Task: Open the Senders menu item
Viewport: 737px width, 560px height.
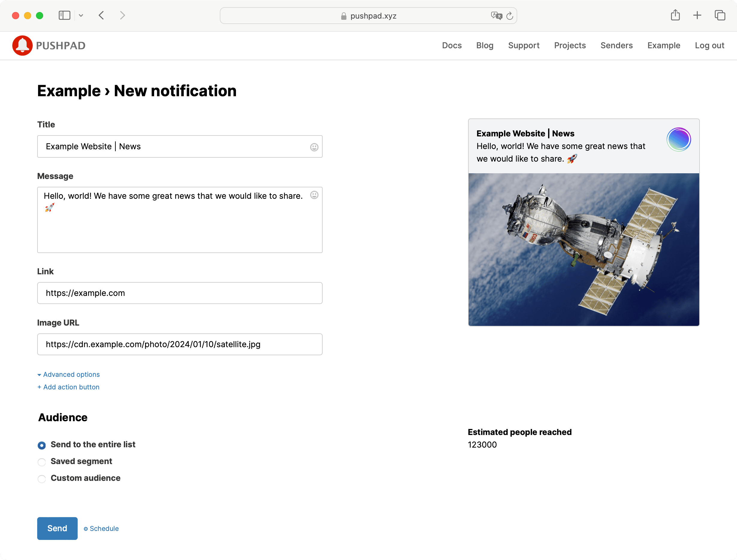Action: (616, 45)
